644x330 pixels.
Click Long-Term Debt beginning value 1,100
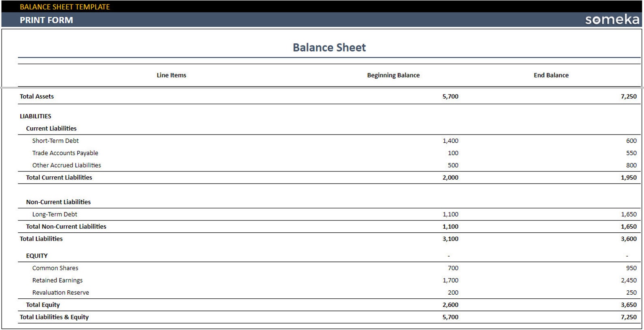[x=450, y=214]
